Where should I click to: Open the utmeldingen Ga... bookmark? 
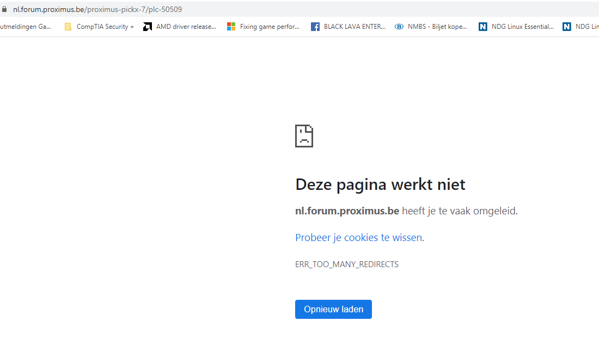26,27
